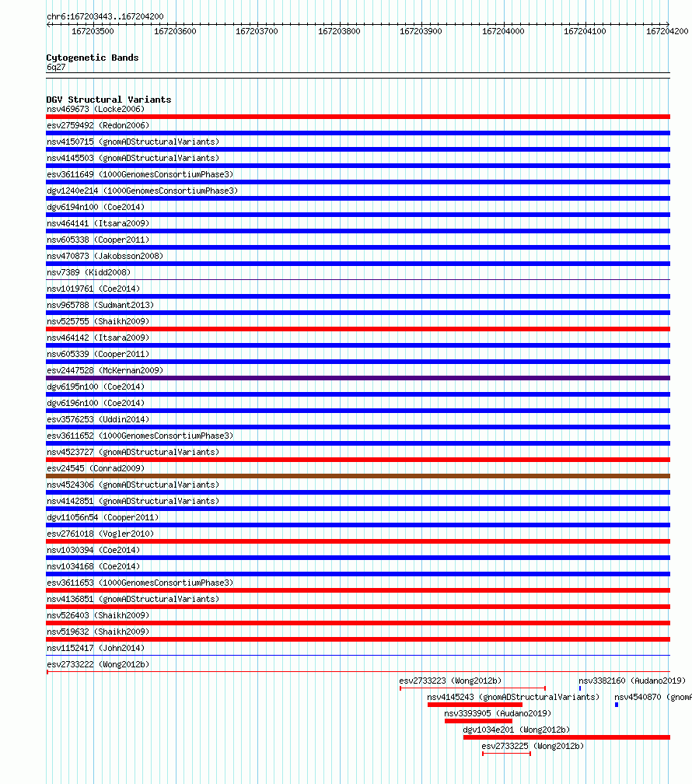Open esv2733223 (Wong2012b) label
The width and height of the screenshot is (692, 784).
point(450,681)
